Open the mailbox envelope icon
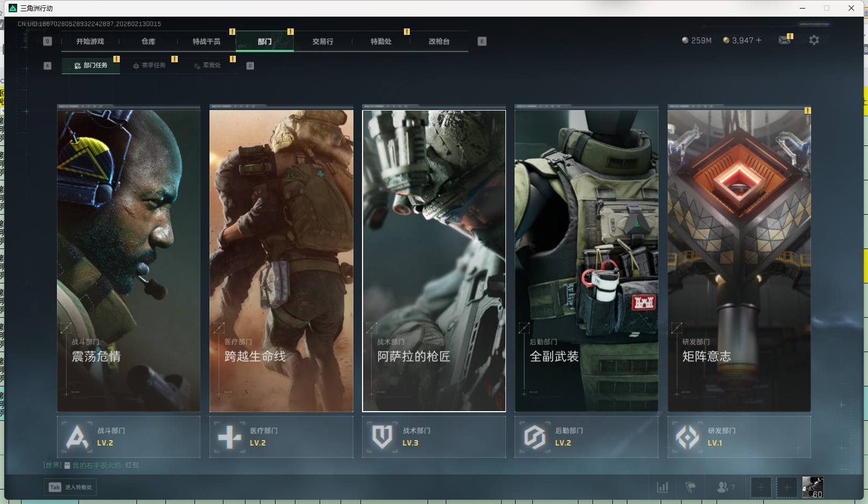 point(784,40)
